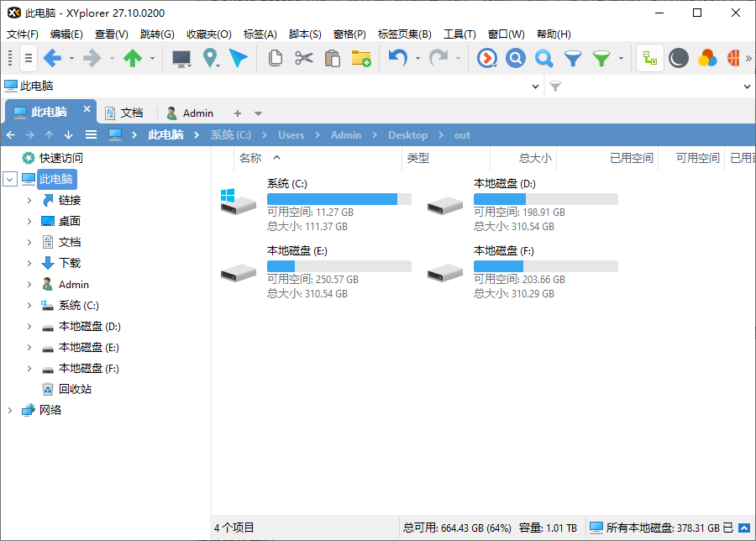
Task: Create a new folder via the toolbar icon
Action: click(362, 59)
